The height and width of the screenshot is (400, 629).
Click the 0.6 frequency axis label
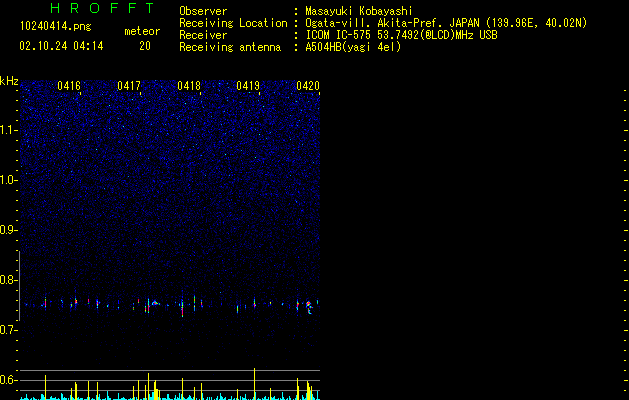click(x=8, y=380)
